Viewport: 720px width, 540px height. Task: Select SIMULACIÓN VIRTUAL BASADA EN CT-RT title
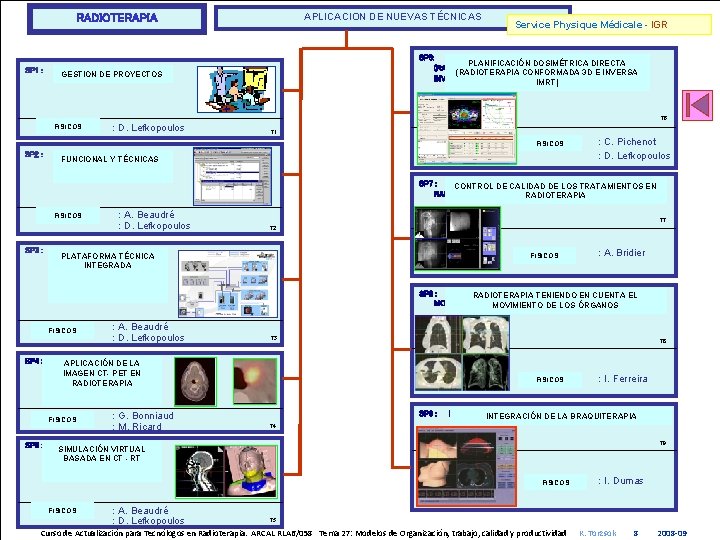(102, 453)
